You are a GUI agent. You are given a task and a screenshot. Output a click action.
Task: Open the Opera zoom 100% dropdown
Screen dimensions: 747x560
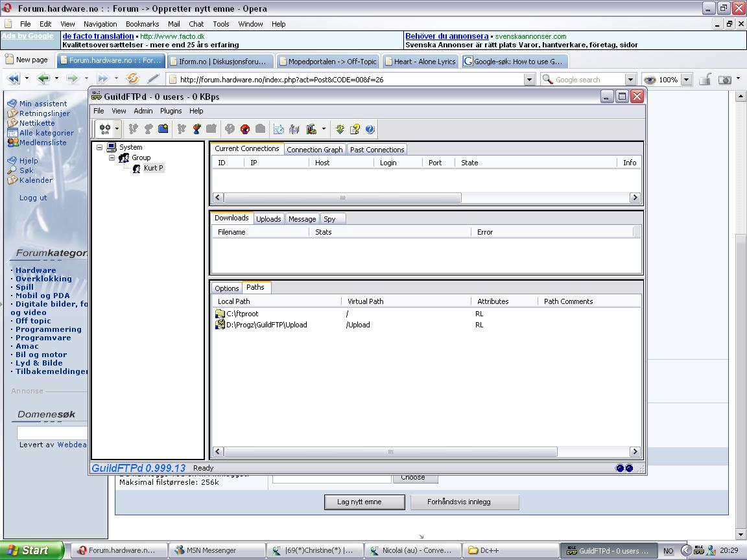click(x=686, y=80)
